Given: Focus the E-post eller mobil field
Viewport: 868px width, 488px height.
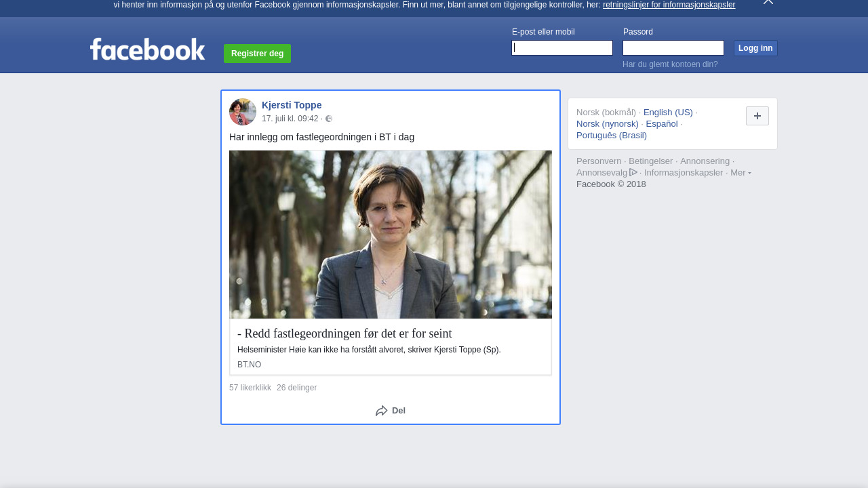Looking at the screenshot, I should pyautogui.click(x=562, y=47).
